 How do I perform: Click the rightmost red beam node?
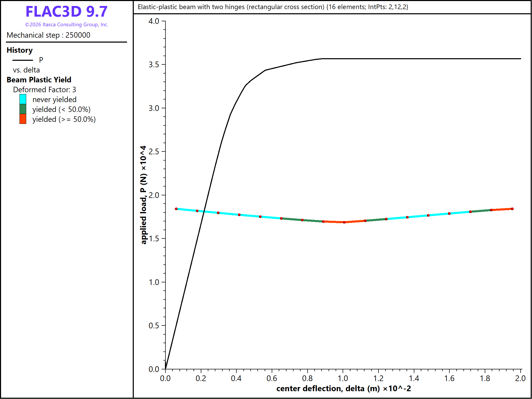point(512,209)
